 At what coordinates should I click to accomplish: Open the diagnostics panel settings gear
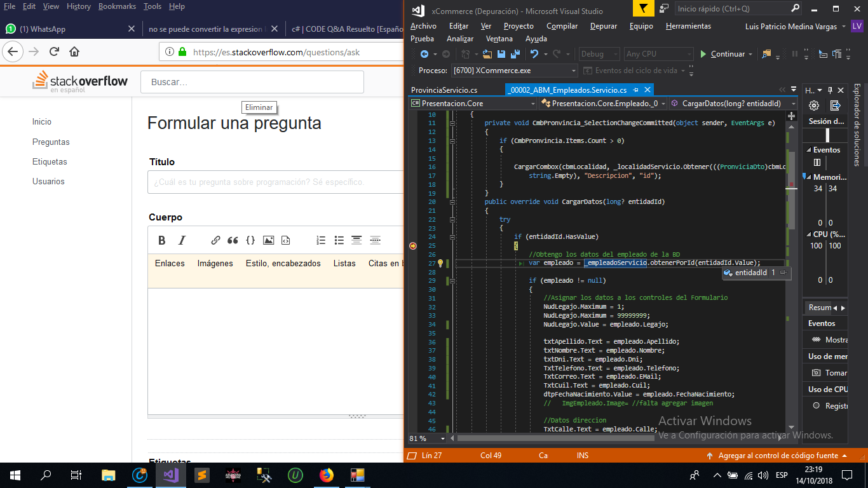click(x=813, y=105)
